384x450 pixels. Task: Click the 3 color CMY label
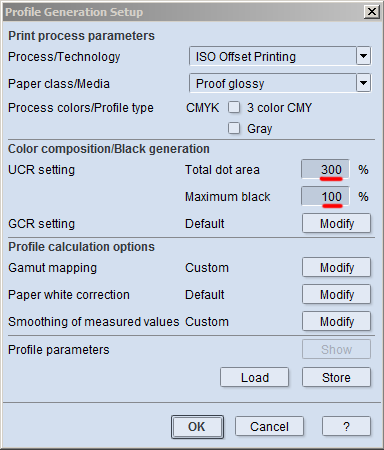(x=279, y=108)
